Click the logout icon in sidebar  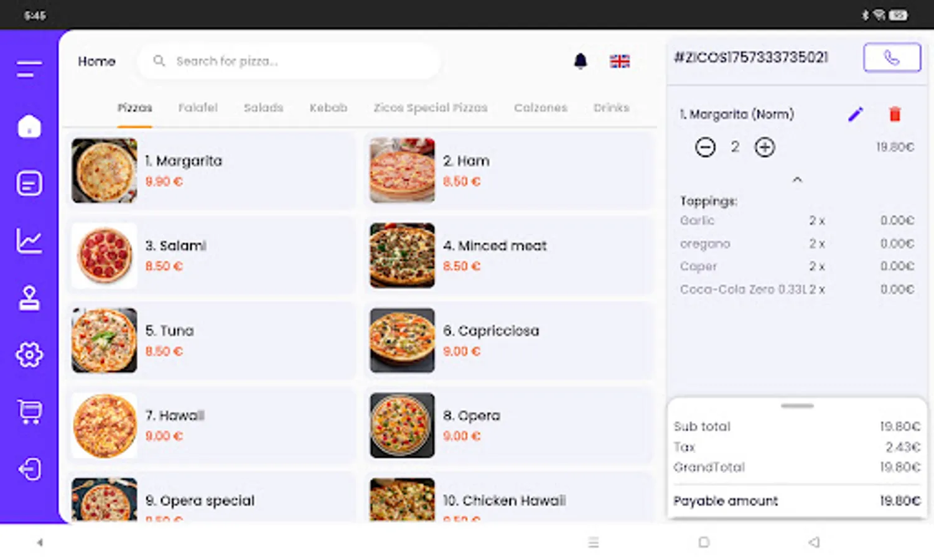[x=29, y=469]
